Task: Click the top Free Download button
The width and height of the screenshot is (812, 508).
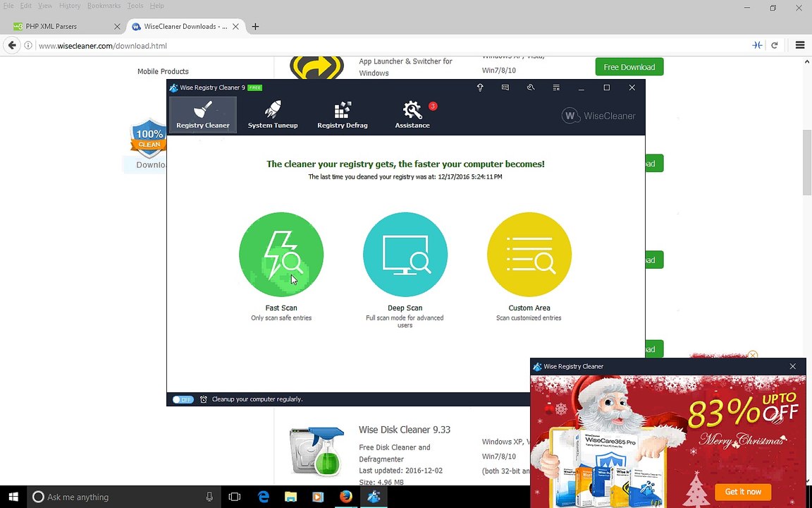Action: [629, 67]
